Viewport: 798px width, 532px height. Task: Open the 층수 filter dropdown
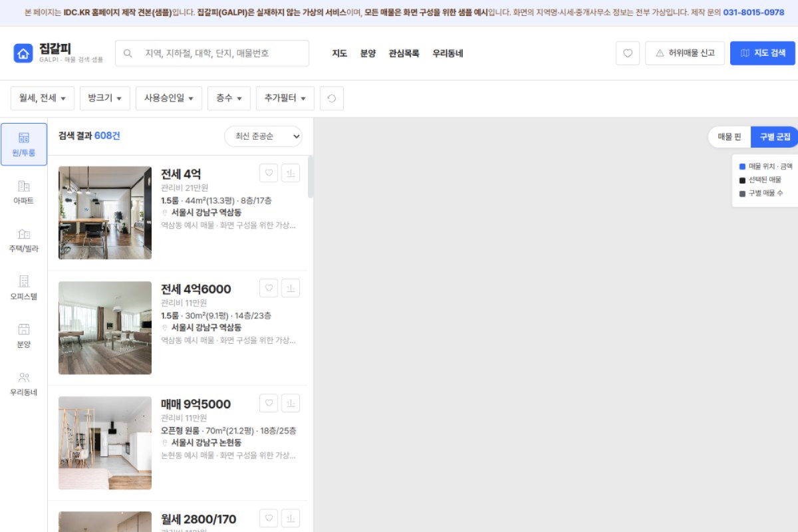229,98
